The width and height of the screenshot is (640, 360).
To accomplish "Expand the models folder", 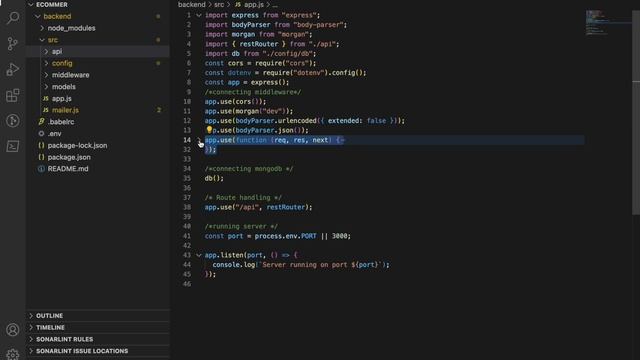I will [46, 87].
